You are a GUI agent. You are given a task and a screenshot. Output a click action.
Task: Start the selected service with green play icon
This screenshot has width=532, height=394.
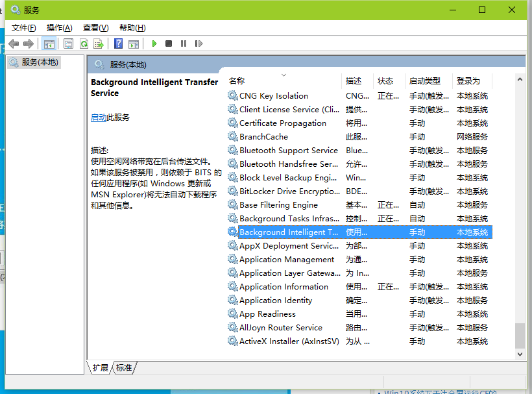pyautogui.click(x=154, y=43)
